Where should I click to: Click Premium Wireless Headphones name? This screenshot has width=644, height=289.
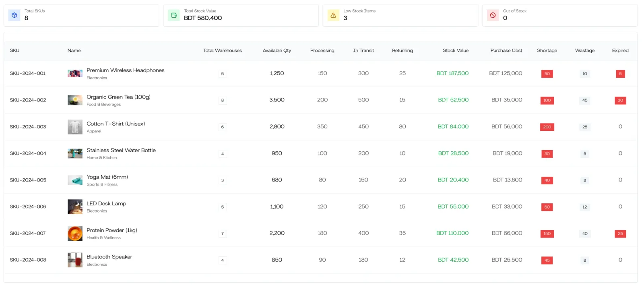click(126, 70)
